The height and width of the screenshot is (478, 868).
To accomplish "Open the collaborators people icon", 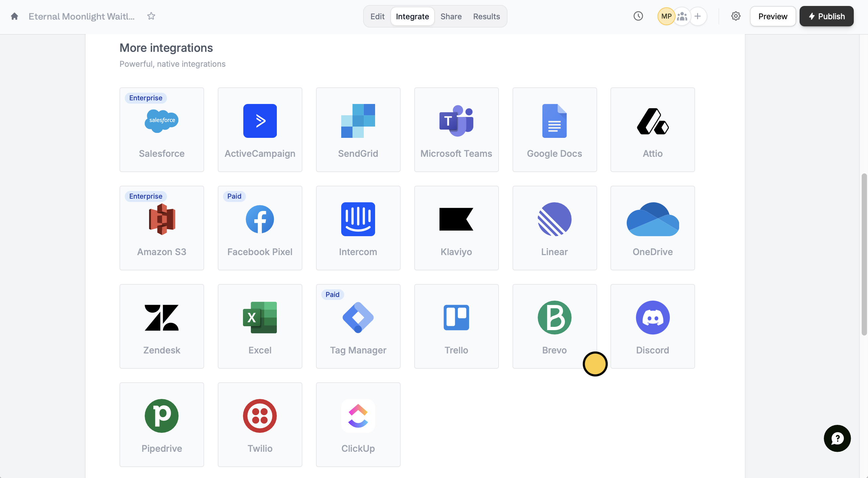I will (682, 16).
